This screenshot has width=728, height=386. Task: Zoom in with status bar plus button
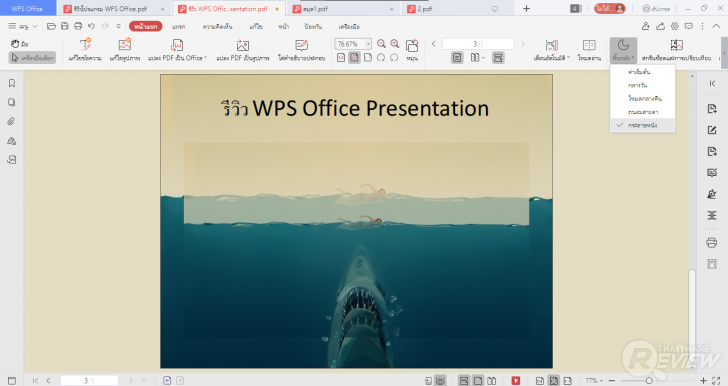[x=704, y=380]
